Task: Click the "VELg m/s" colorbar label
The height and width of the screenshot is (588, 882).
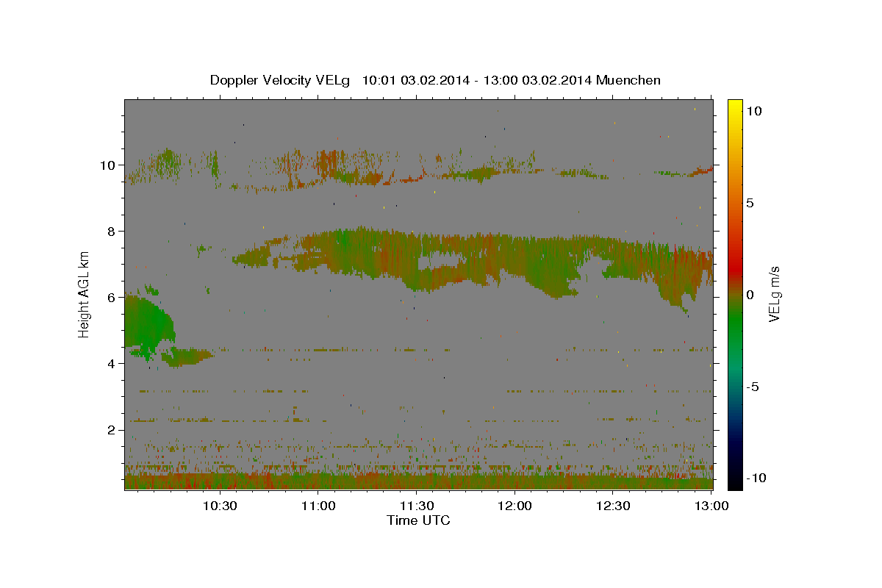Action: tap(774, 294)
